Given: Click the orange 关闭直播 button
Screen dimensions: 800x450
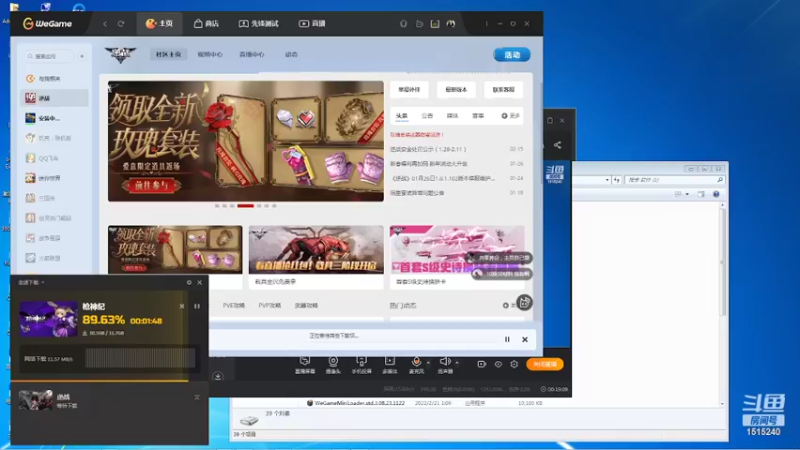Looking at the screenshot, I should (544, 364).
